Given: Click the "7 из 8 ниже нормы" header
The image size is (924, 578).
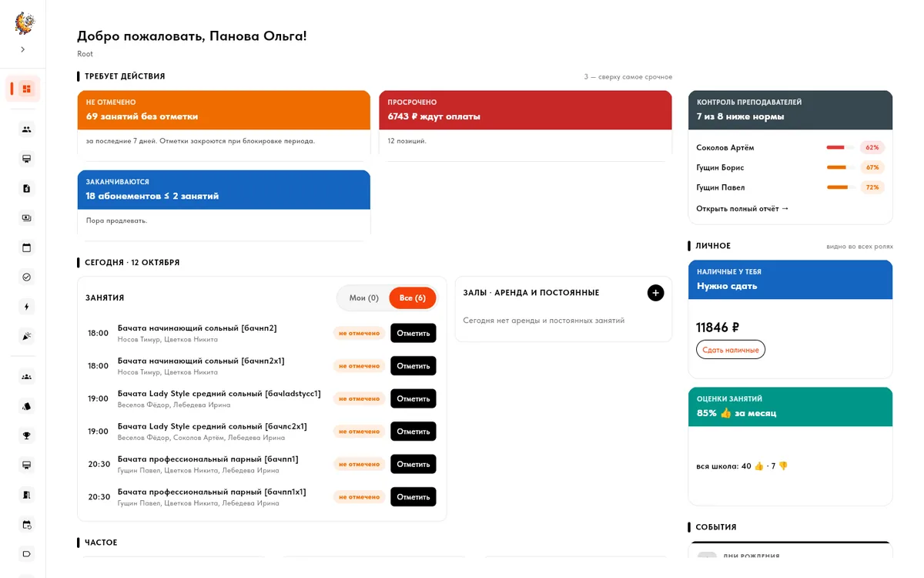Looking at the screenshot, I should click(x=791, y=110).
